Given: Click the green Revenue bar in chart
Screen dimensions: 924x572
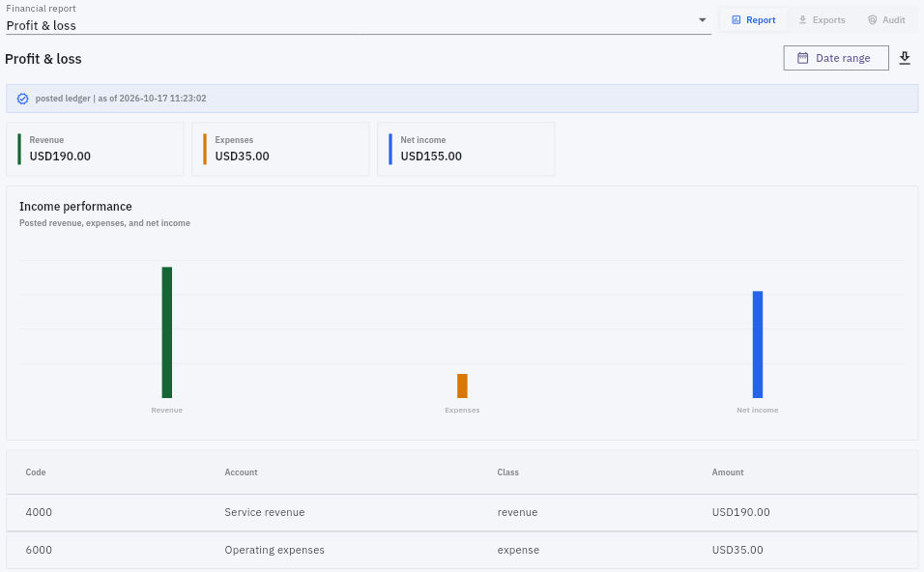Looking at the screenshot, I should (167, 332).
